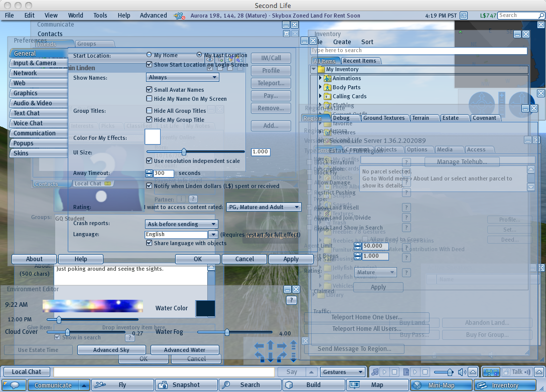The width and height of the screenshot is (546, 392).
Task: Stop the music stream
Action: (x=394, y=372)
